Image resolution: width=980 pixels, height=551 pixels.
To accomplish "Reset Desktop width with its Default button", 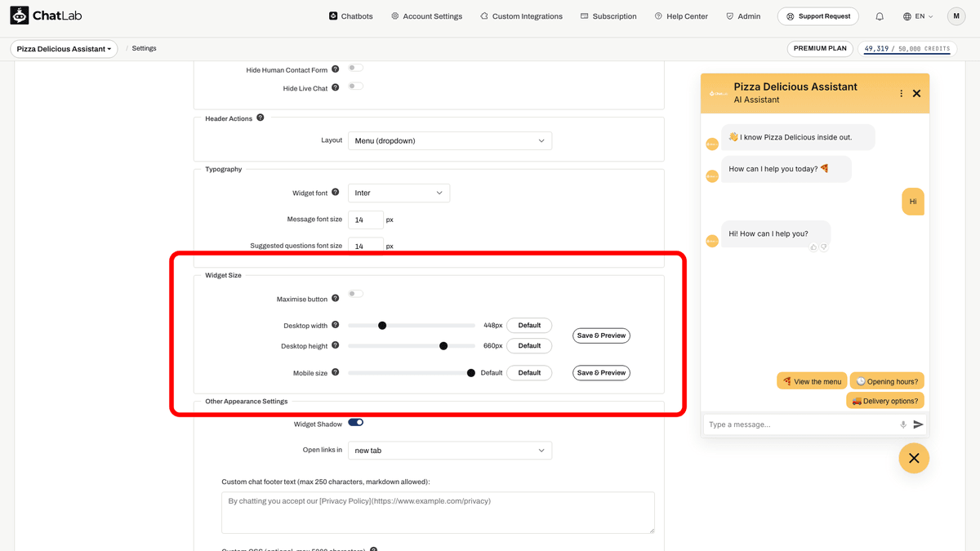I will click(529, 325).
